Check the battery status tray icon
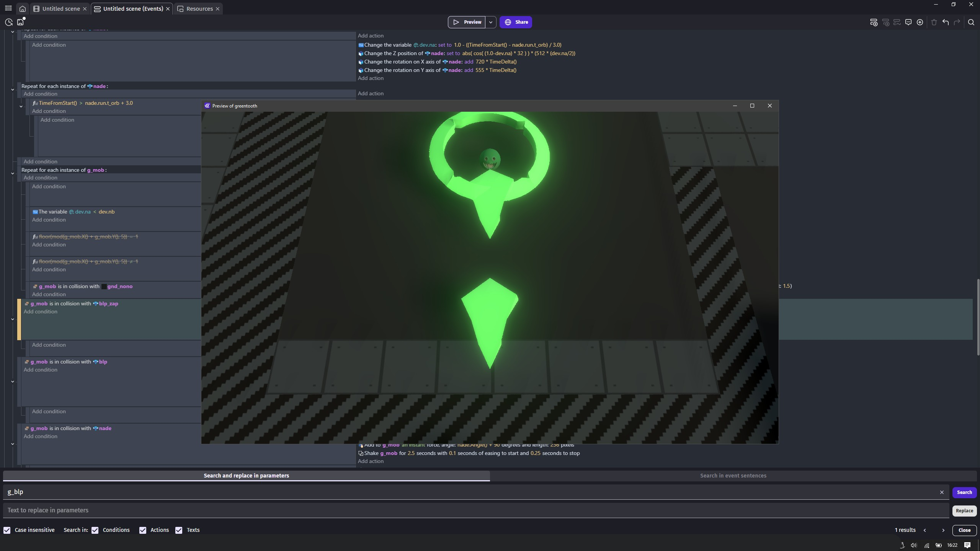Viewport: 980px width, 551px height. 939,545
